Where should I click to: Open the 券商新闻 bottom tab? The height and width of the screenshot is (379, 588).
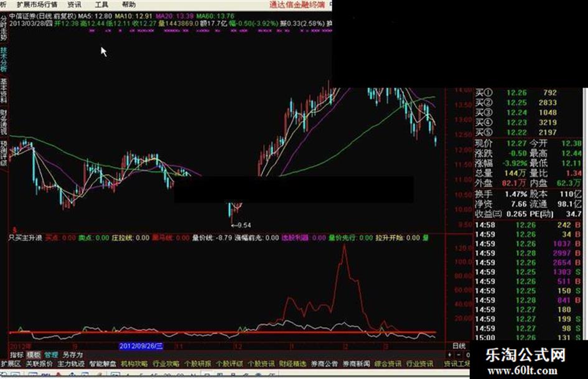click(x=356, y=363)
